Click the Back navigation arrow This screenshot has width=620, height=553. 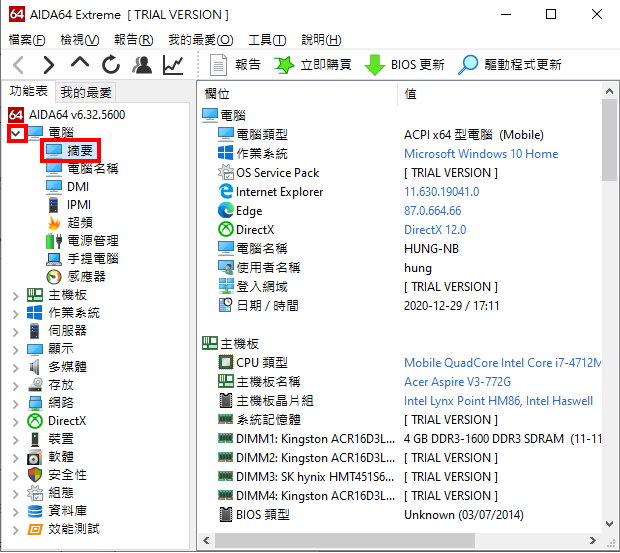pos(19,65)
